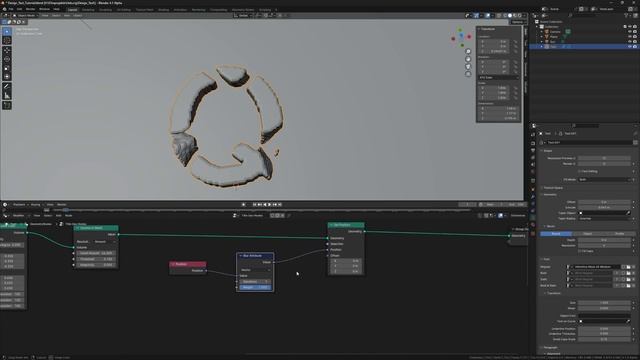Screen dimensions: 640x360
Task: Select the Measure tool
Action: tap(7, 96)
